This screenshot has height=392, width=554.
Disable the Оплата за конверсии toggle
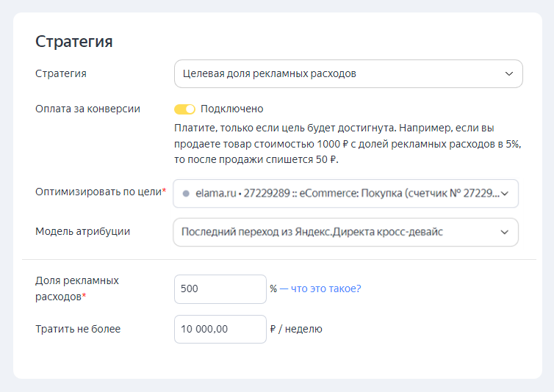[184, 109]
